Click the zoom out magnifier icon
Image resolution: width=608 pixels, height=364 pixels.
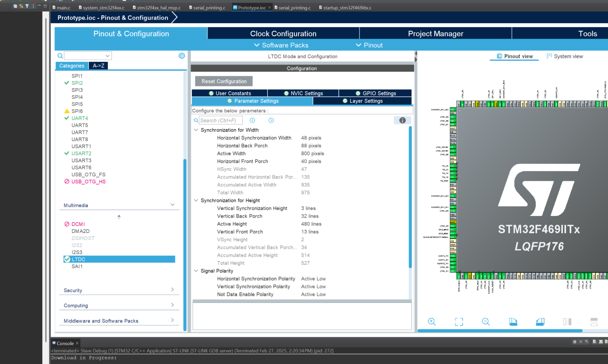pos(486,322)
